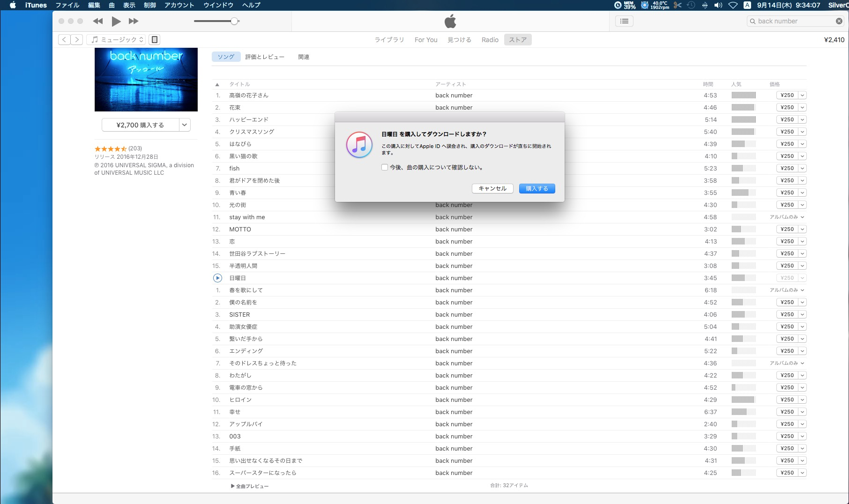
Task: Click the play preview icon beside 日曜日
Action: (217, 278)
